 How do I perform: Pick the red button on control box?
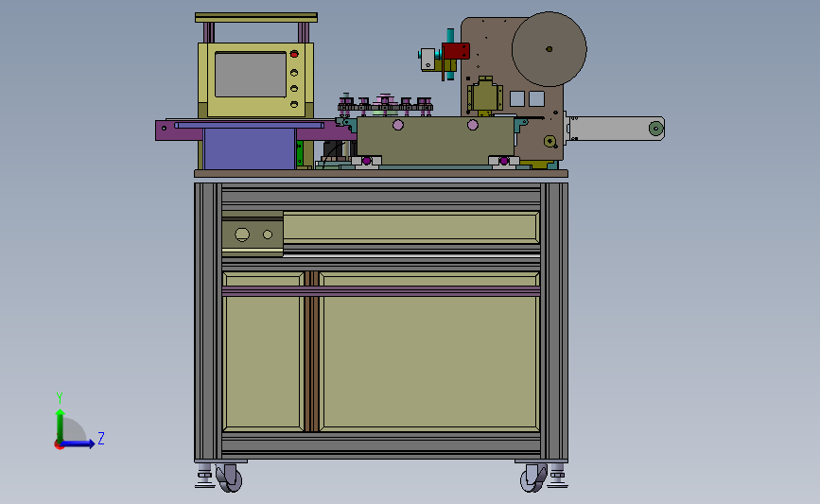pos(294,55)
